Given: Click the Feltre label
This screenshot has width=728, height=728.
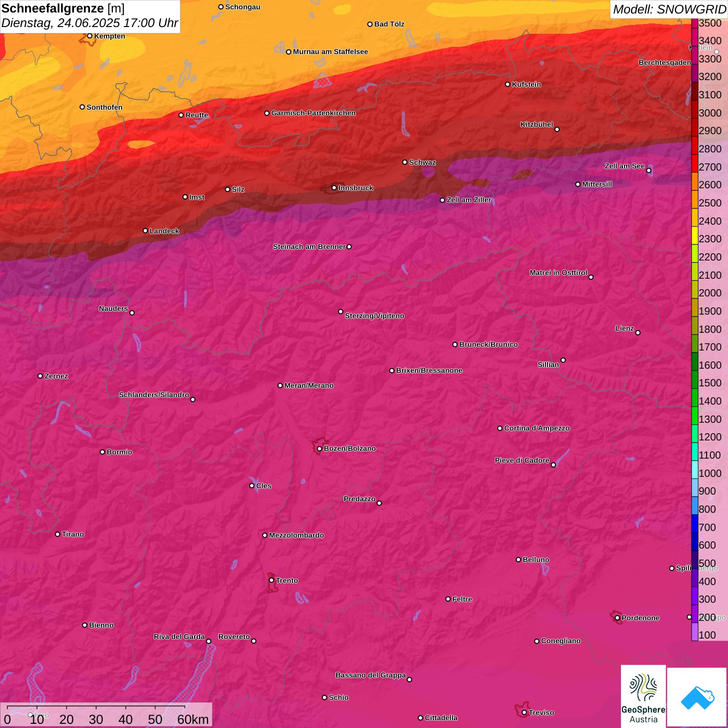Looking at the screenshot, I should pyautogui.click(x=462, y=599).
